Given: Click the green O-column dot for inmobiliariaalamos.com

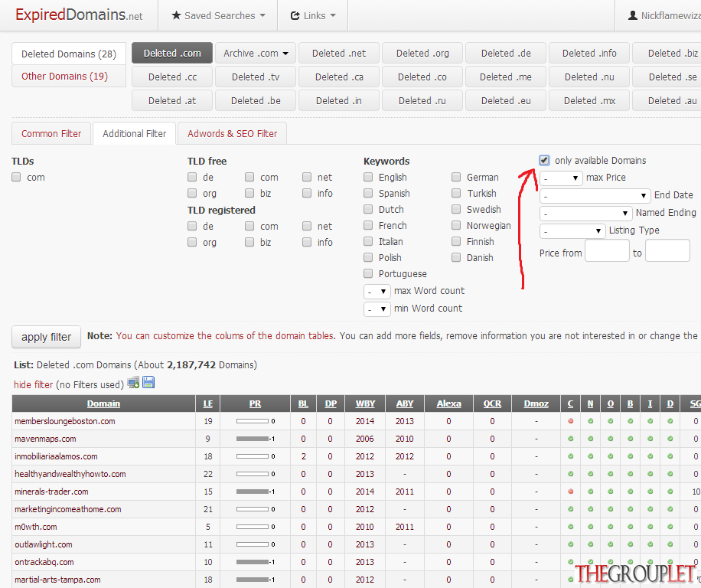Looking at the screenshot, I should click(610, 456).
